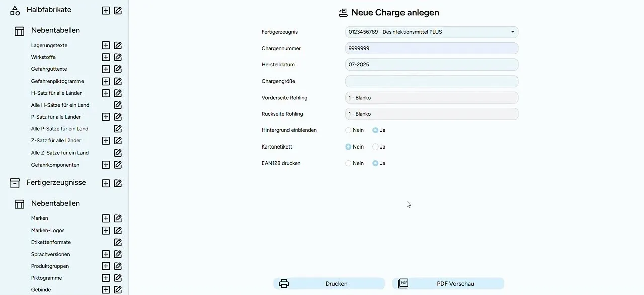Open the PDF Vorschau
This screenshot has width=644, height=295.
[x=448, y=284]
